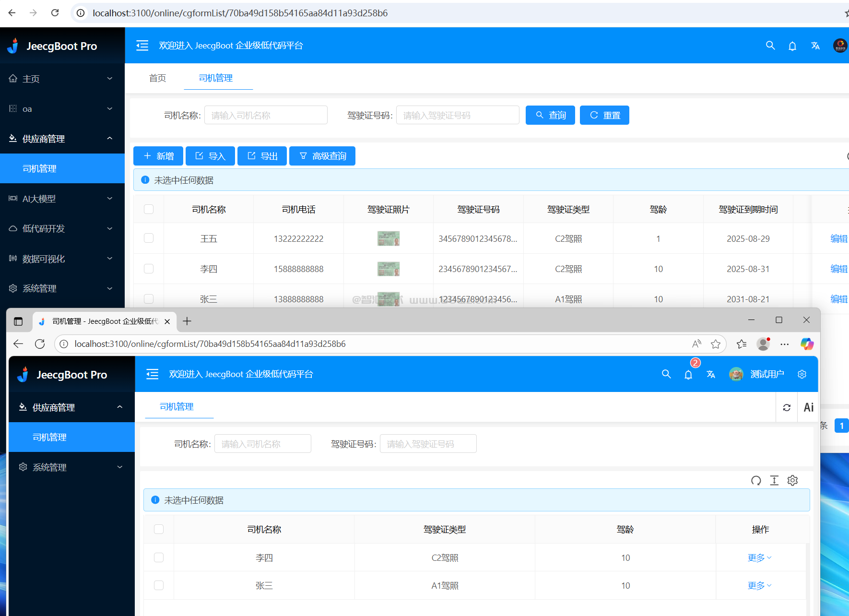Switch to the 首页 tab
This screenshot has height=616, width=849.
pyautogui.click(x=157, y=78)
